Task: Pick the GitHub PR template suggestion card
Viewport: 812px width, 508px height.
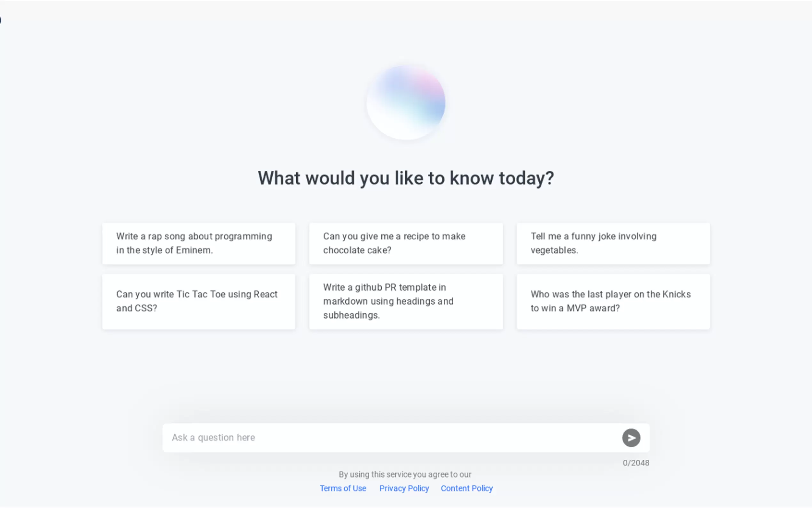Action: click(406, 301)
